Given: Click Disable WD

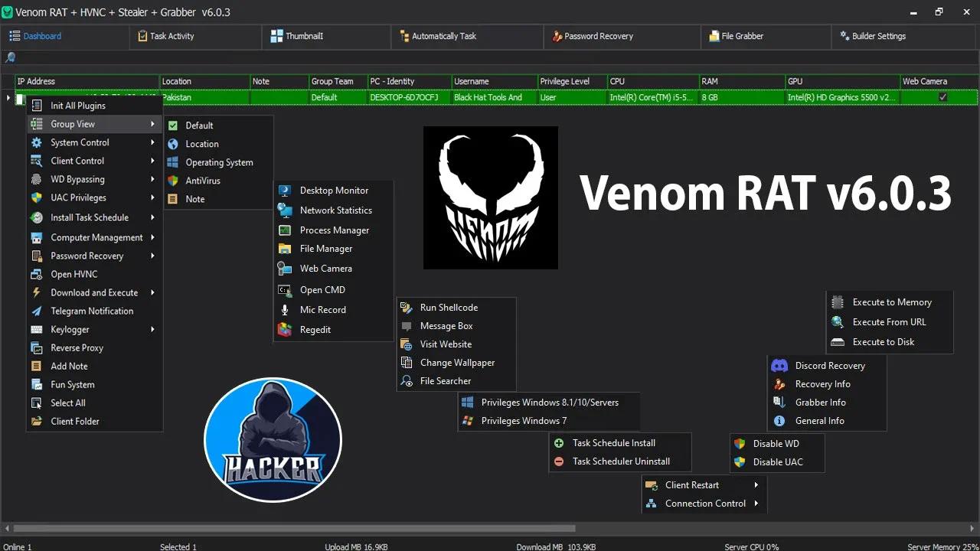Looking at the screenshot, I should [776, 443].
